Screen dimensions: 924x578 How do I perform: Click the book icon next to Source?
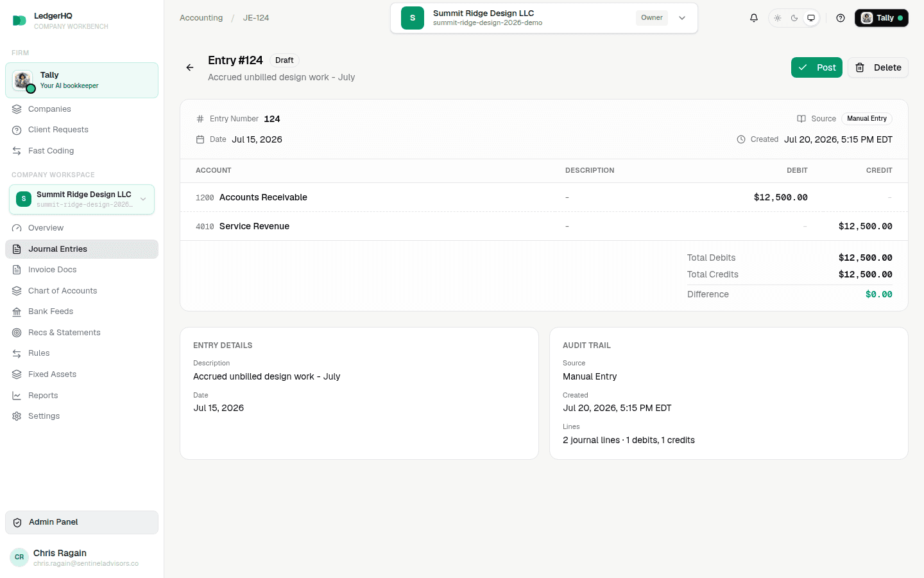(801, 119)
